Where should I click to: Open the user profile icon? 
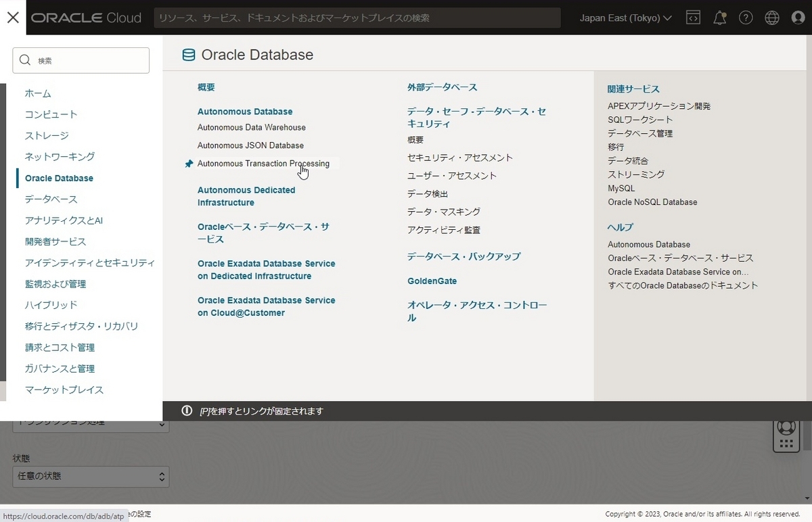(798, 18)
